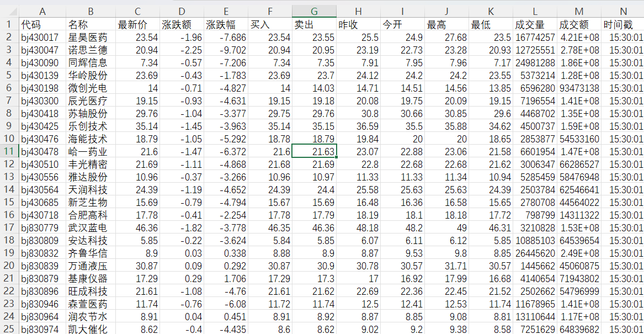Click the 最高 header cell
This screenshot has height=334, width=644.
pos(447,25)
